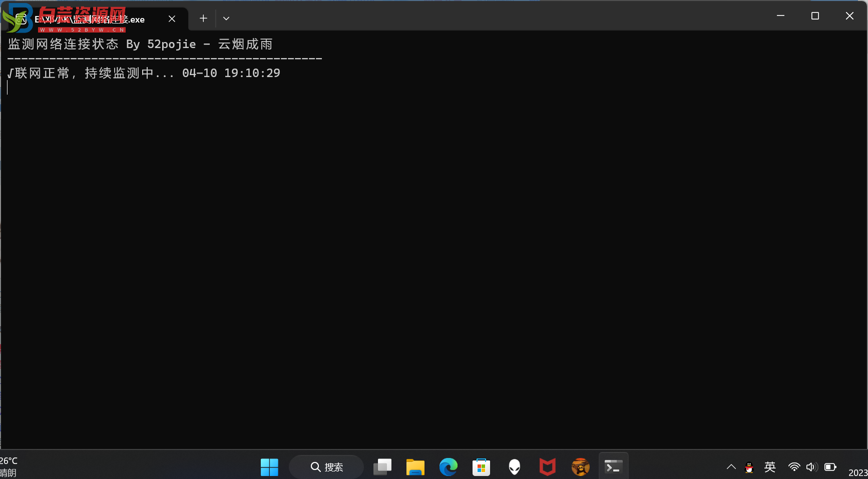The height and width of the screenshot is (479, 868).
Task: Open the orange round-face app on taskbar
Action: [x=581, y=467]
